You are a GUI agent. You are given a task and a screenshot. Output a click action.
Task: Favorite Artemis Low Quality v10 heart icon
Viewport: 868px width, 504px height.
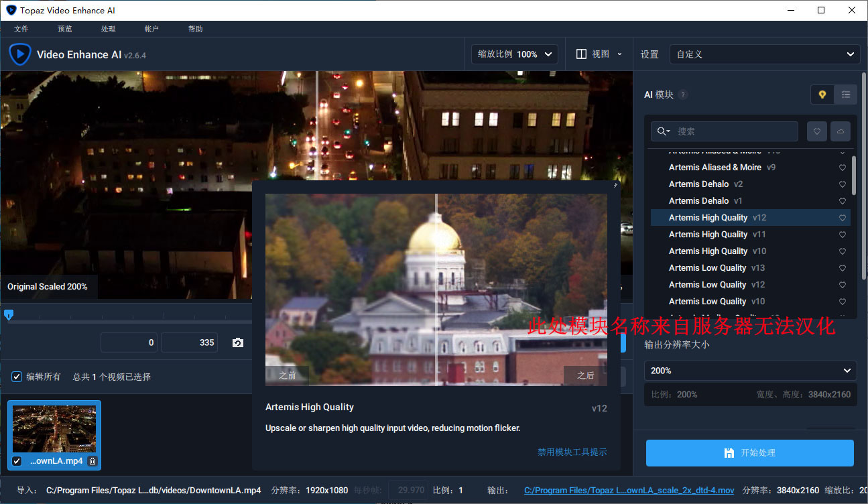coord(843,302)
